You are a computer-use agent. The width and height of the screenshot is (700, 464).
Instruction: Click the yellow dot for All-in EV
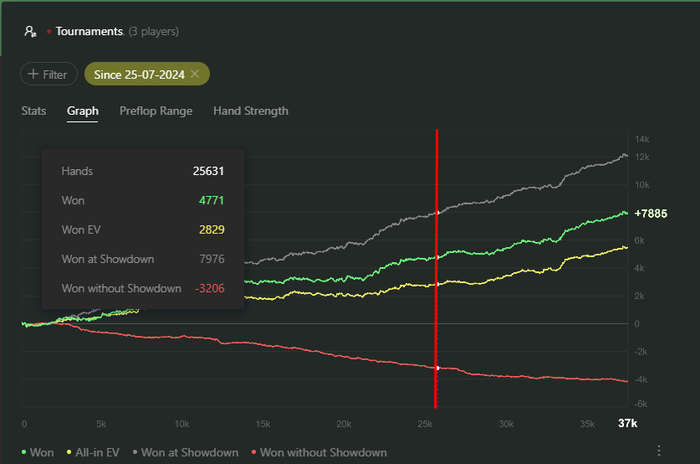[69, 452]
